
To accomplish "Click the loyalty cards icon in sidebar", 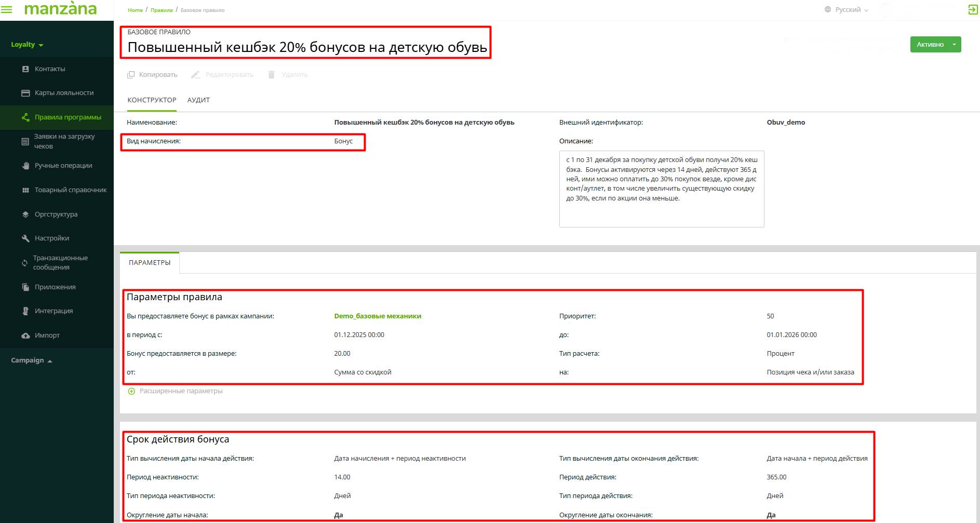I will 25,93.
